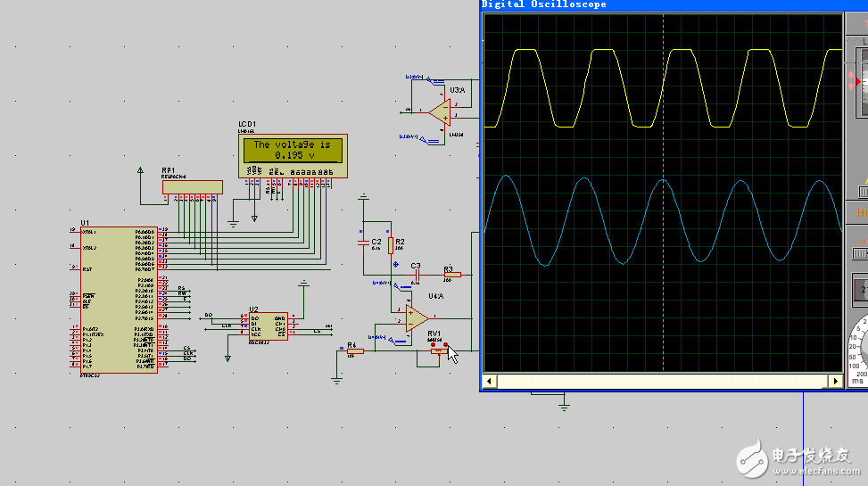Click the oscilloscope horizontal scrollbar track
The height and width of the screenshot is (486, 868).
tap(662, 382)
